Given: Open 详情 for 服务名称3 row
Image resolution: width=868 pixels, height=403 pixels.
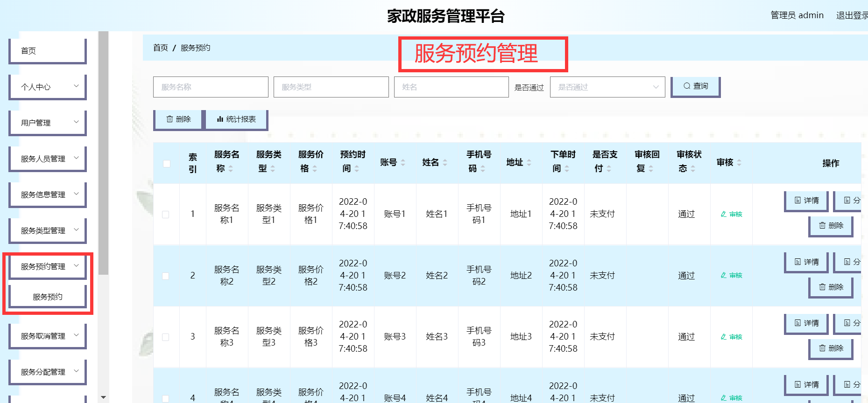Looking at the screenshot, I should click(x=806, y=323).
